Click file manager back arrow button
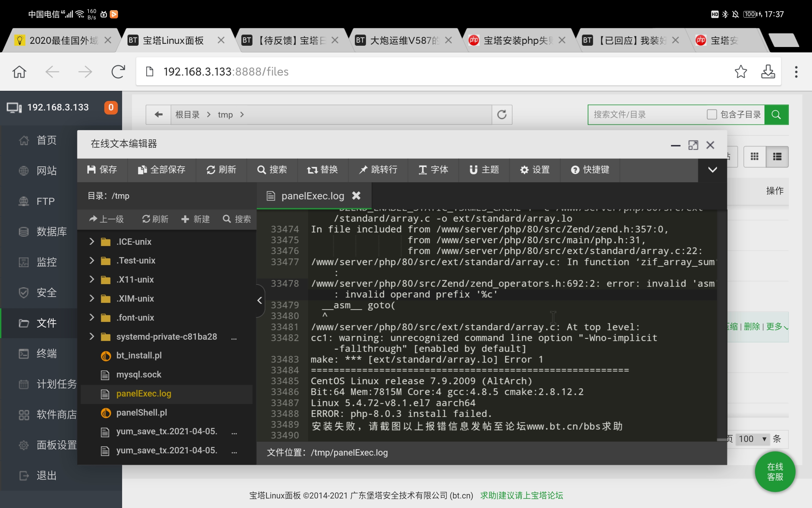The height and width of the screenshot is (508, 812). [x=158, y=115]
